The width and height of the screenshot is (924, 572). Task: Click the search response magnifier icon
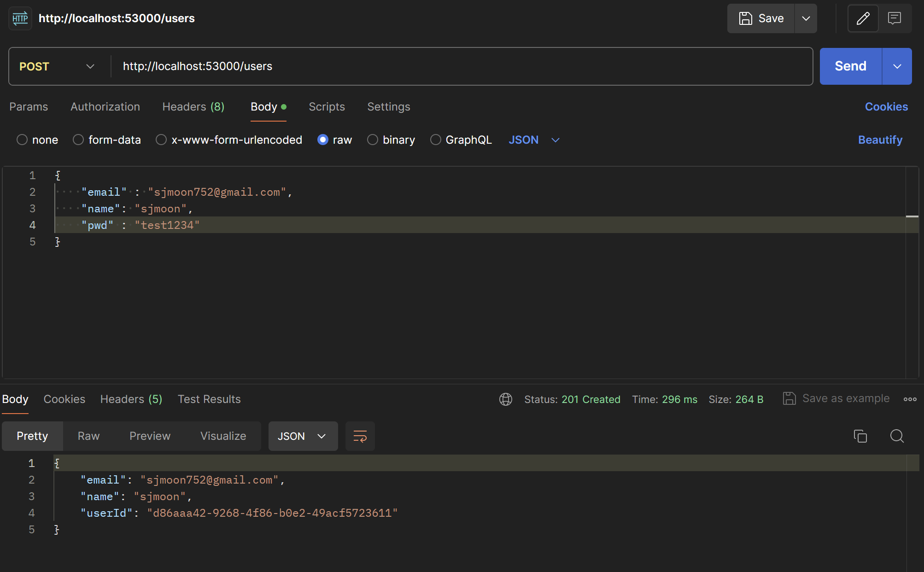click(x=897, y=436)
